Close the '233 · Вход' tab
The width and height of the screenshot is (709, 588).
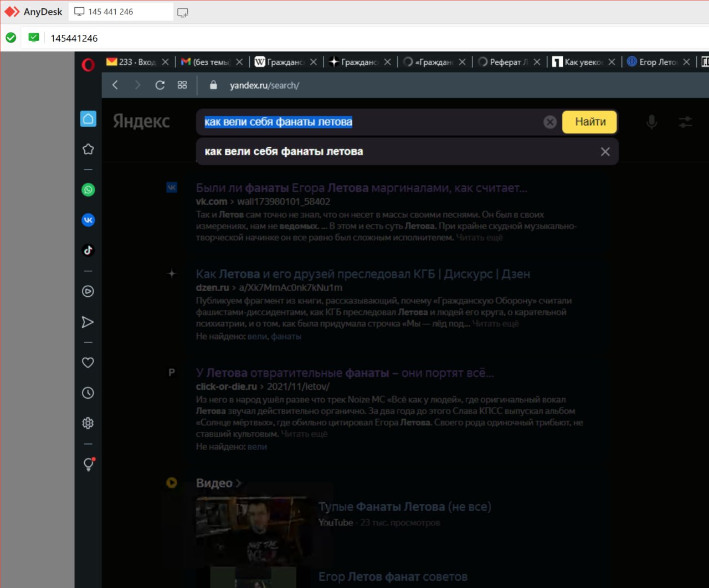point(165,62)
